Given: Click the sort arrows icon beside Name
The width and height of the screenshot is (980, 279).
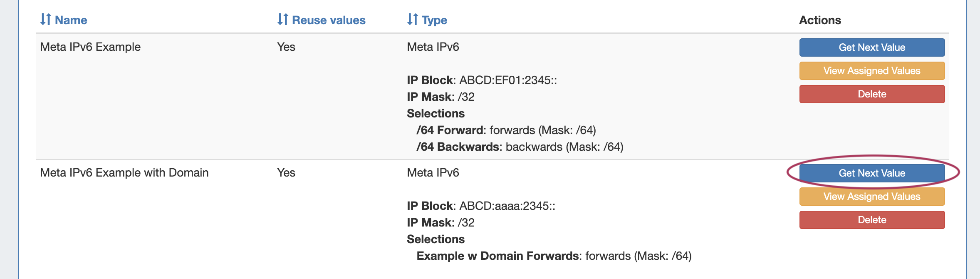Looking at the screenshot, I should click(45, 20).
